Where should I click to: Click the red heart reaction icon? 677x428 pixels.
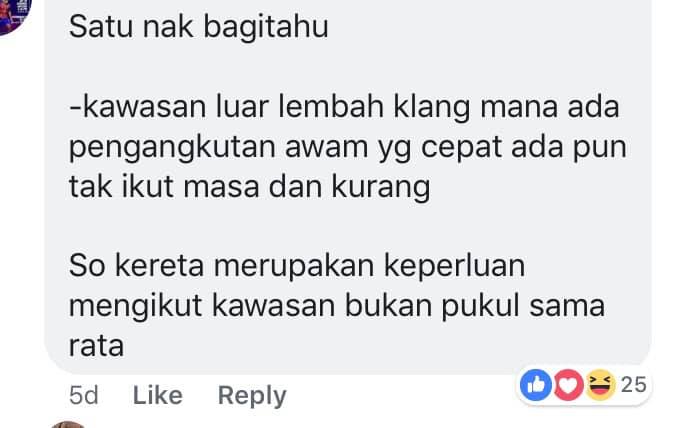tap(568, 384)
